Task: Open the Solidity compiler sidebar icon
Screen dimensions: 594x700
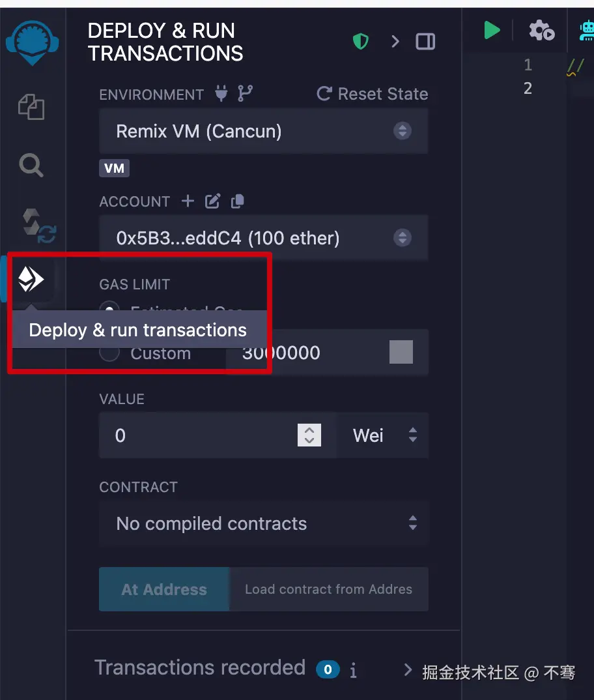Action: 39,226
